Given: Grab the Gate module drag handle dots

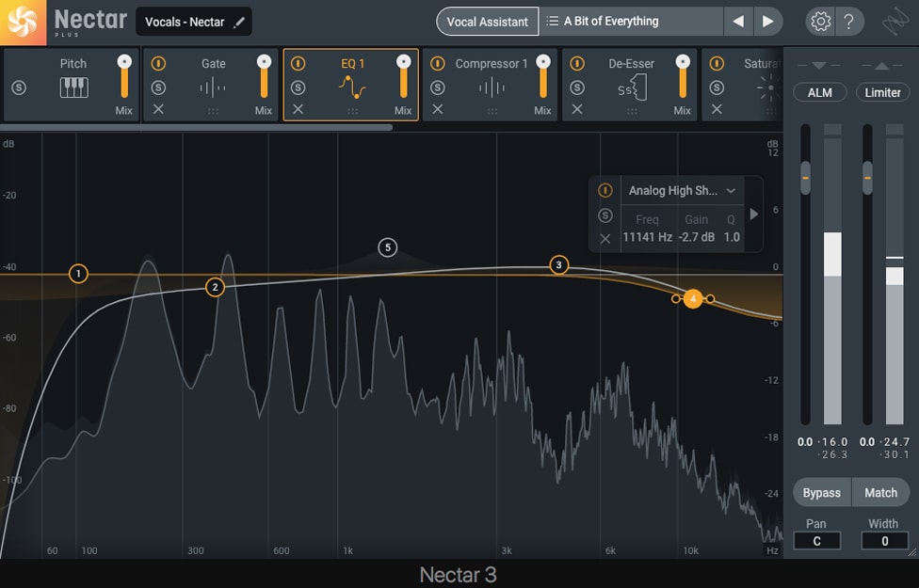Looking at the screenshot, I should (x=213, y=111).
